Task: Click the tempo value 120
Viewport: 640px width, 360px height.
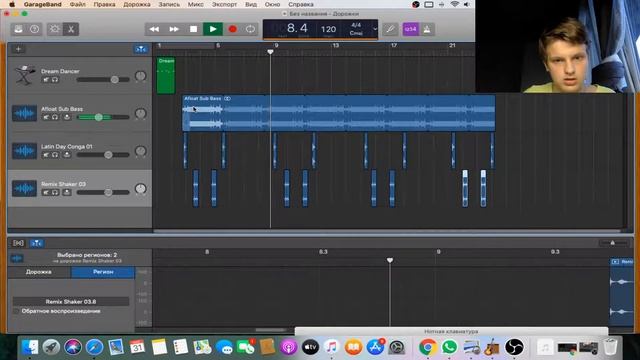Action: (328, 29)
